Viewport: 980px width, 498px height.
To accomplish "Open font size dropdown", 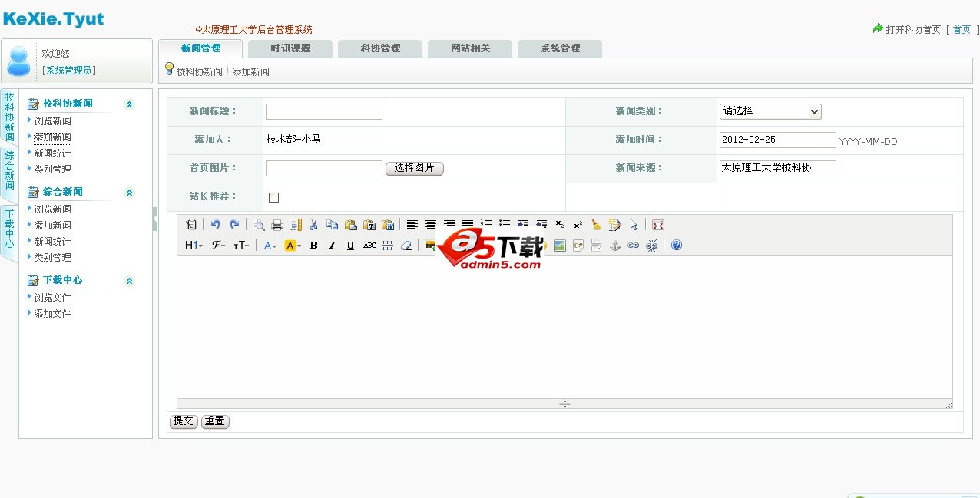I will coord(241,246).
